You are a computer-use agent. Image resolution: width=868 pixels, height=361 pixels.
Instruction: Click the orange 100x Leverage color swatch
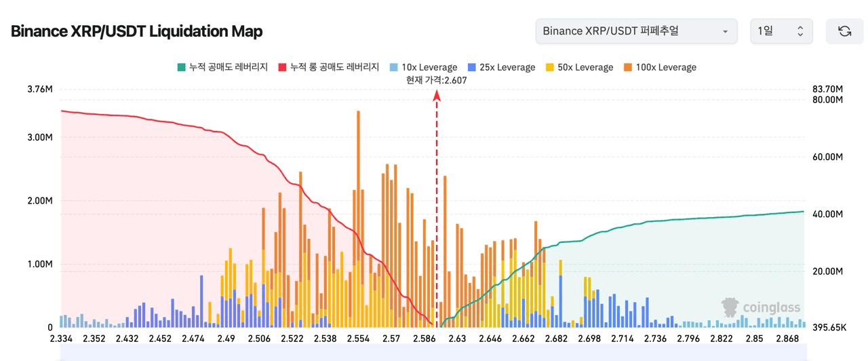(628, 67)
